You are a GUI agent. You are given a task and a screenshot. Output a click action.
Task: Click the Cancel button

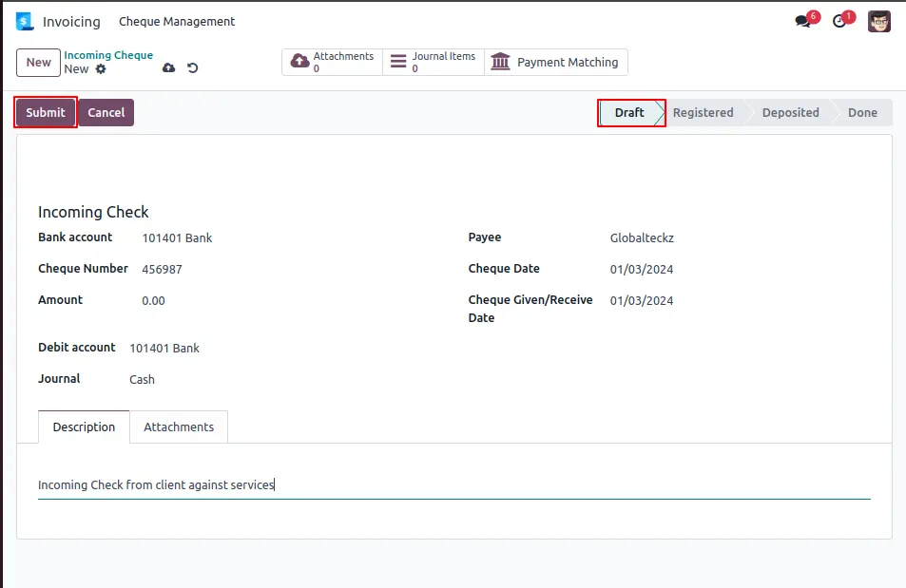point(106,113)
